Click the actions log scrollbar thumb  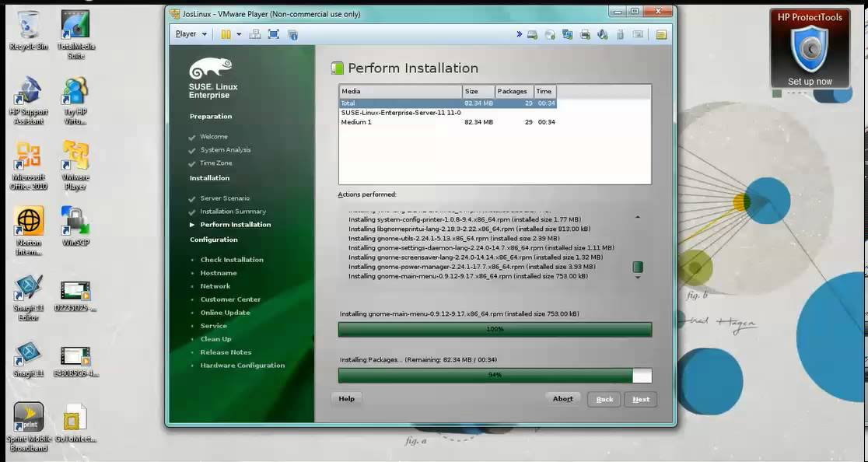pyautogui.click(x=638, y=268)
